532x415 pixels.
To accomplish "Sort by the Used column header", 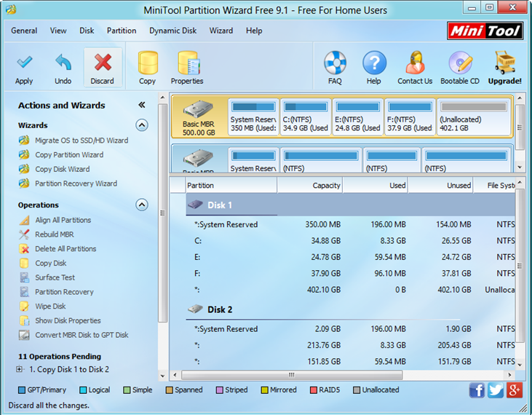I will [x=376, y=185].
